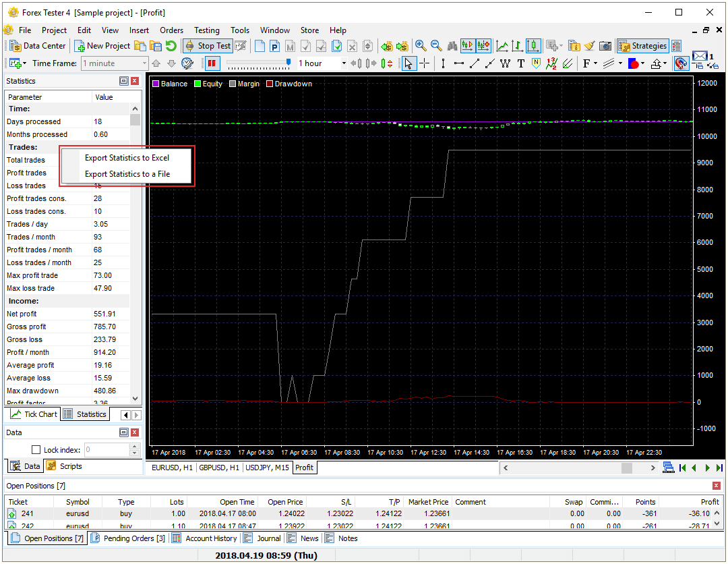Click the wave symbols 123 tool
This screenshot has height=564, width=728.
[x=551, y=63]
